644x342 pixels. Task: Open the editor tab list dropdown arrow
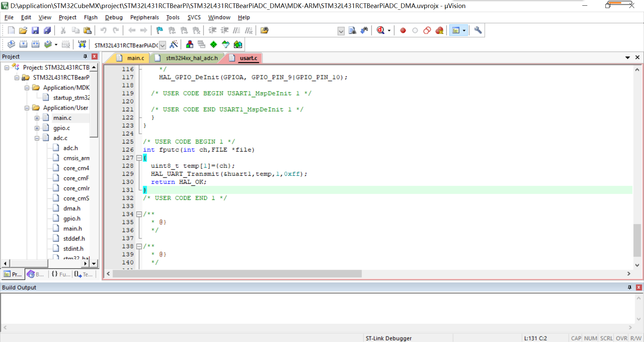tap(628, 58)
